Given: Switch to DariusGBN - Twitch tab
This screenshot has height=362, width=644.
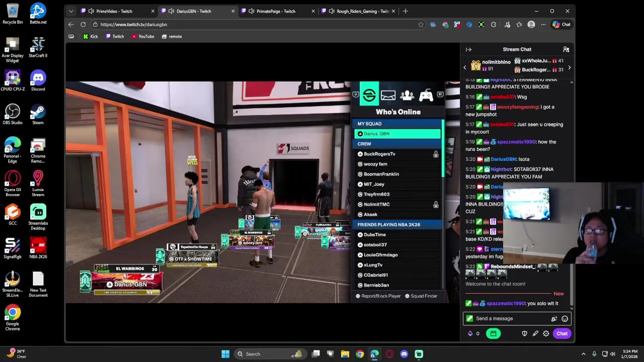Looking at the screenshot, I should (198, 11).
